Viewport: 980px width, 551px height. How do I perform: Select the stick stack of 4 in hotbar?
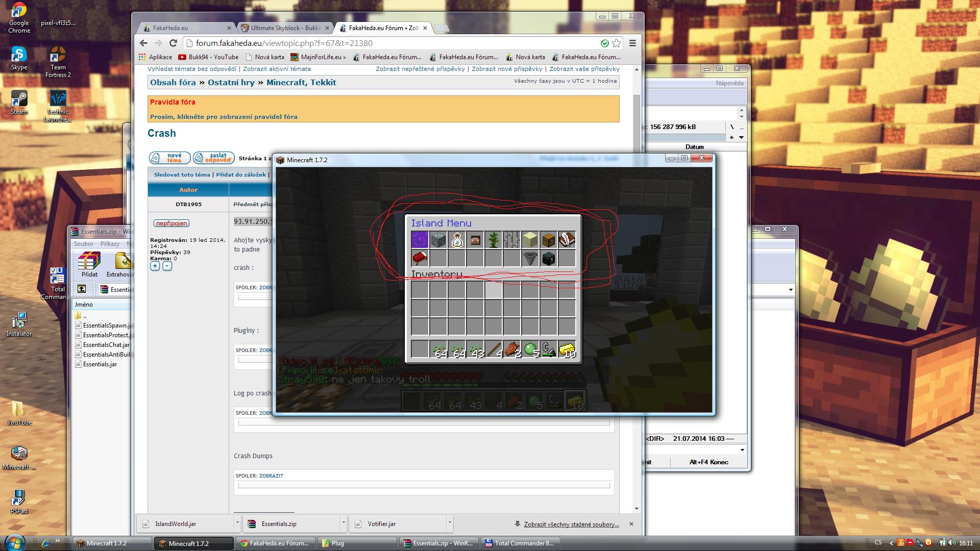pos(493,349)
